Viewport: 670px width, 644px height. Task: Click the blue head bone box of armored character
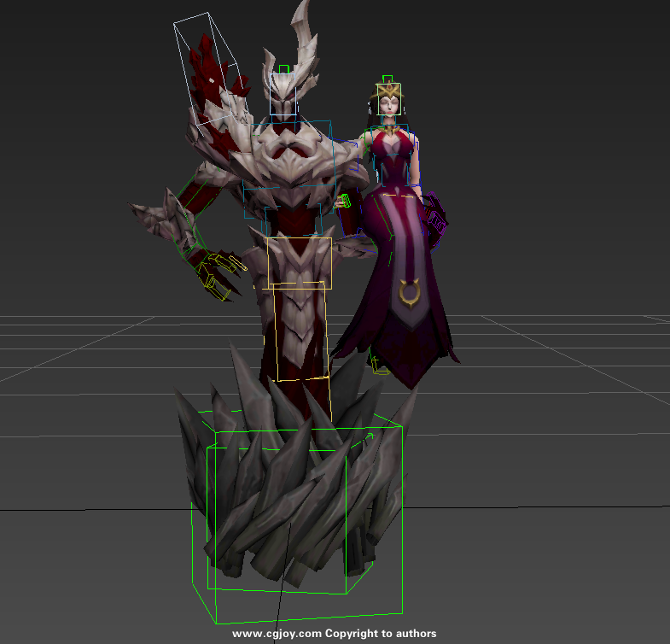tap(283, 96)
